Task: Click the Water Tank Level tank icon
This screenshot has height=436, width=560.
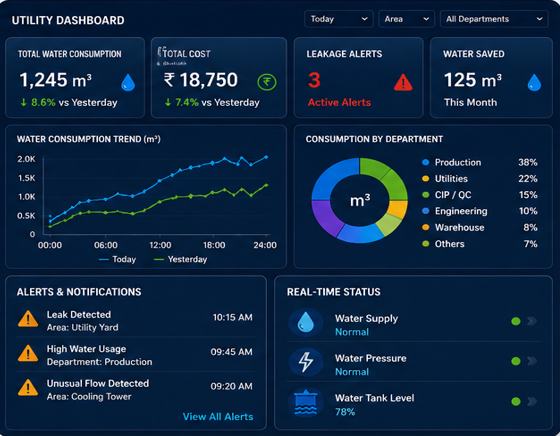Action: (x=306, y=402)
